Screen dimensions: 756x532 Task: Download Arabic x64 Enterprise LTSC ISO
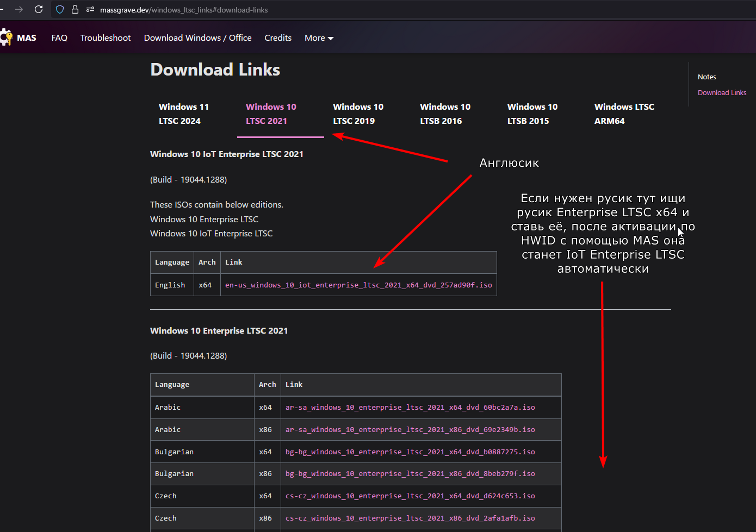pyautogui.click(x=410, y=407)
